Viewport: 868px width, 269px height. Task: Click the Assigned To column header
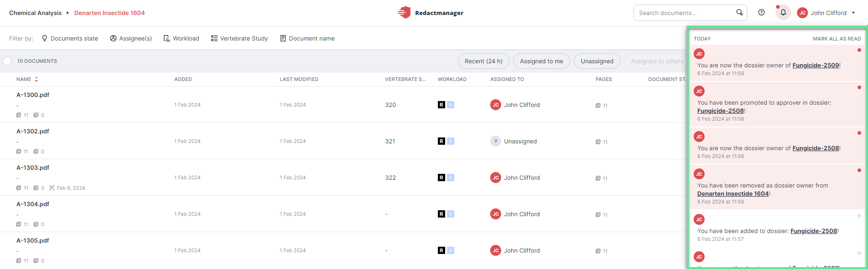click(507, 79)
